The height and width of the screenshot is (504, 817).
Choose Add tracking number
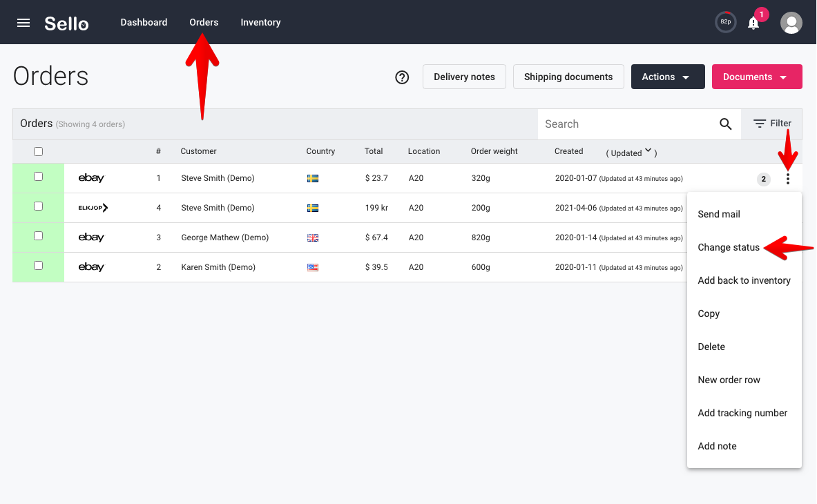coord(744,413)
